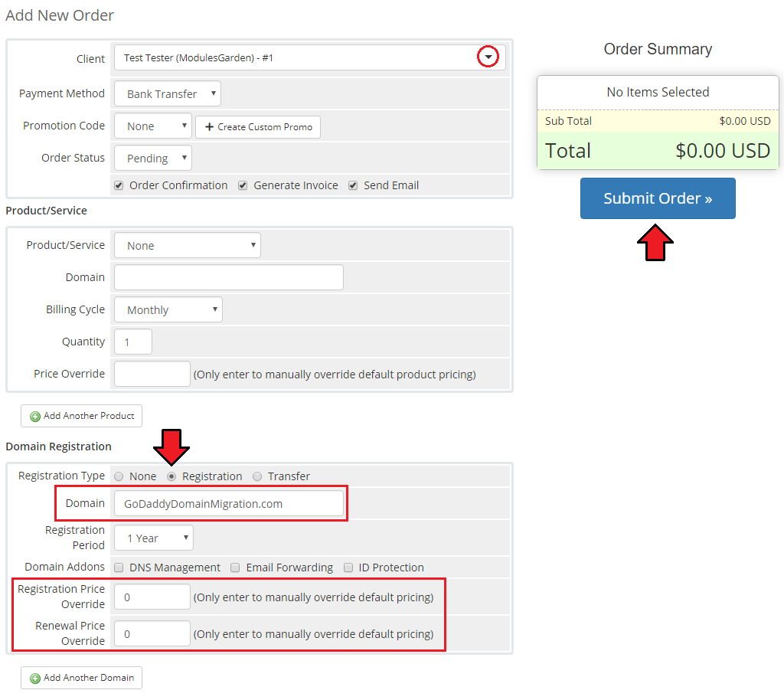Click the Submit Order button
This screenshot has width=784, height=700.
tap(658, 198)
